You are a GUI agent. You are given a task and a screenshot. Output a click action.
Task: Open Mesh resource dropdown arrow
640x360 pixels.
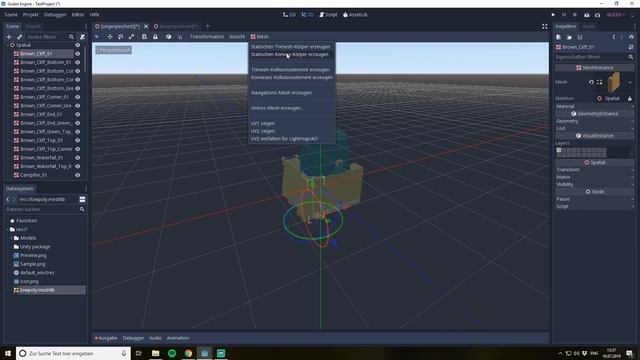click(x=630, y=82)
